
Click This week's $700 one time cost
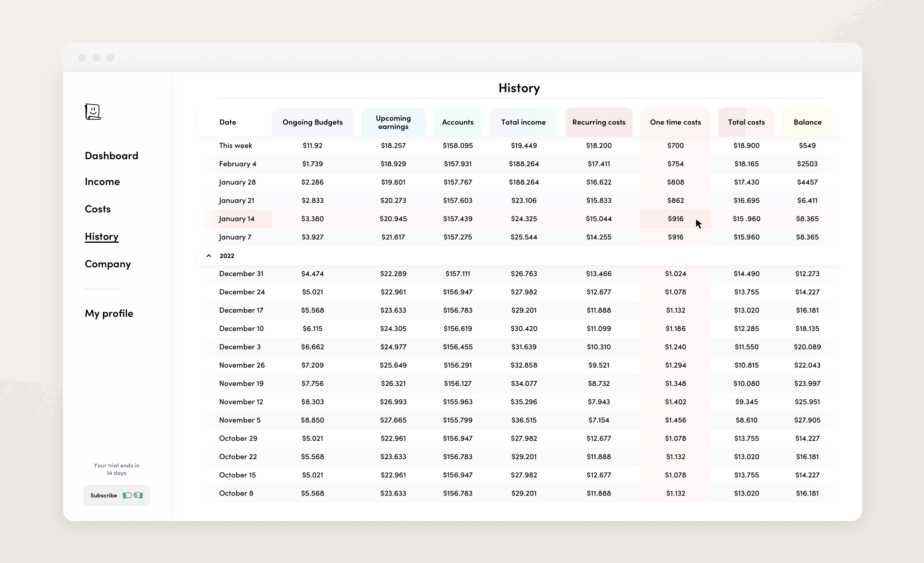(x=675, y=145)
